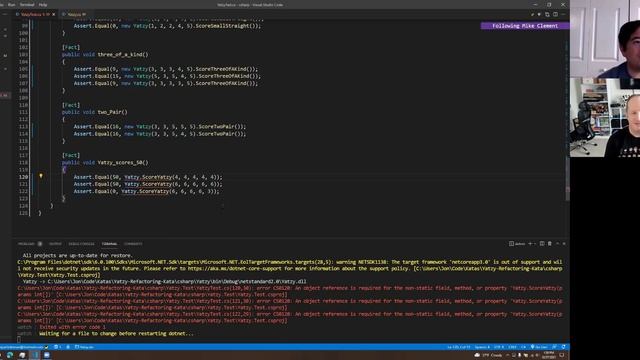Click the errors and warnings status count
This screenshot has height=360, width=640.
coord(58,347)
